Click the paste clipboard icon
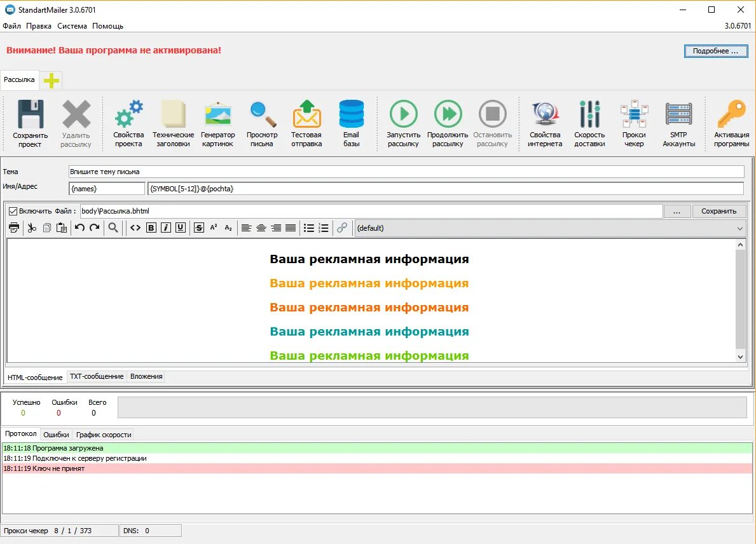Viewport: 756px width, 544px height. 62,228
